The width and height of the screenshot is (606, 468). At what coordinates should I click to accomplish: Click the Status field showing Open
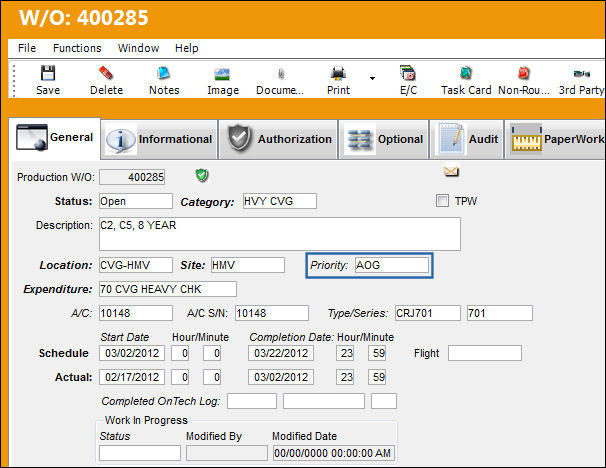(136, 201)
